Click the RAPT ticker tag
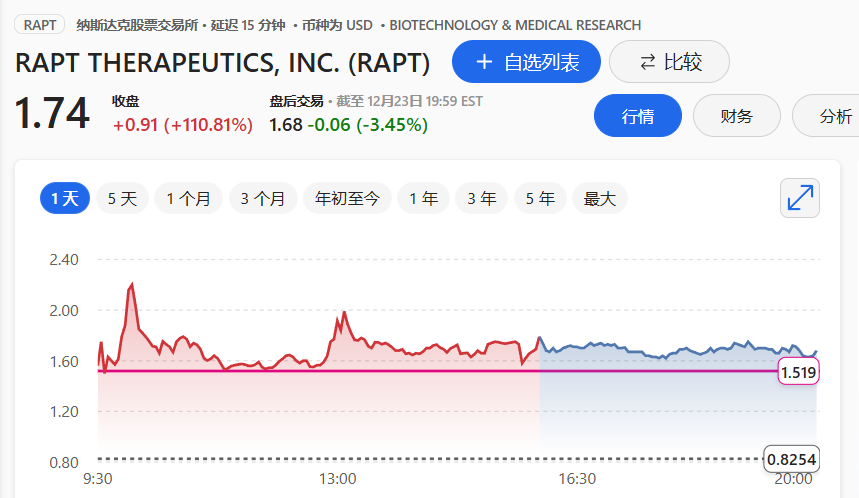The image size is (859, 498). 40,25
